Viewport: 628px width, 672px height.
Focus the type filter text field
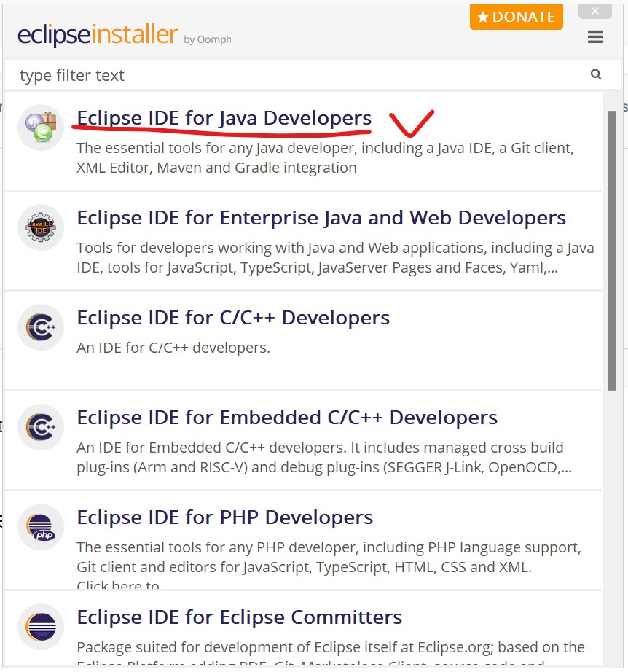(x=313, y=75)
